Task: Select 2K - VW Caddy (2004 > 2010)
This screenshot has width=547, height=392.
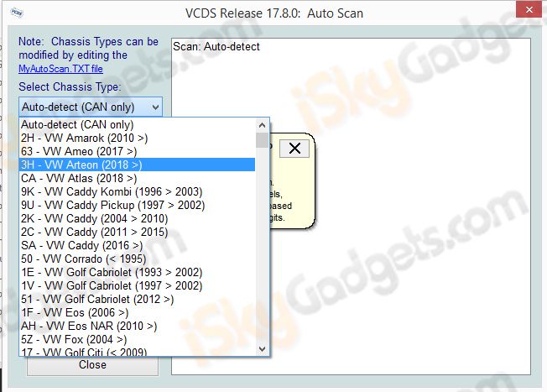Action: (x=137, y=218)
